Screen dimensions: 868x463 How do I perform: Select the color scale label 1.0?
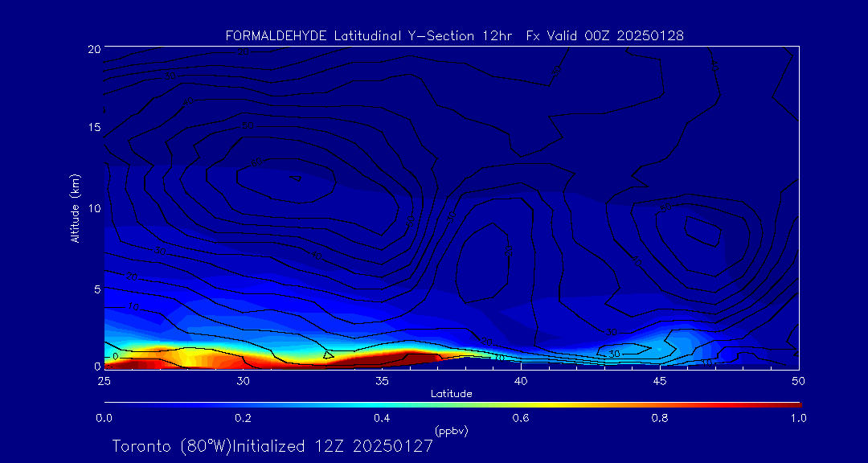[x=799, y=418]
